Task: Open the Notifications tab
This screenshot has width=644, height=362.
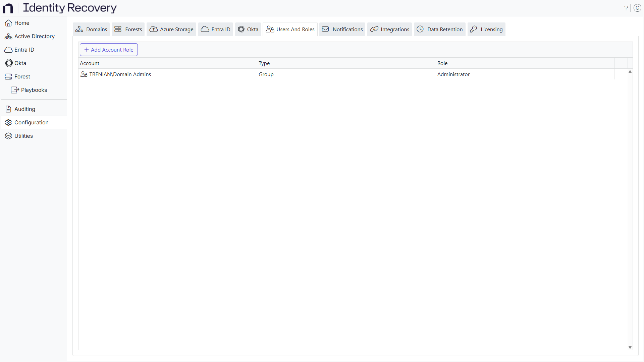Action: [342, 29]
